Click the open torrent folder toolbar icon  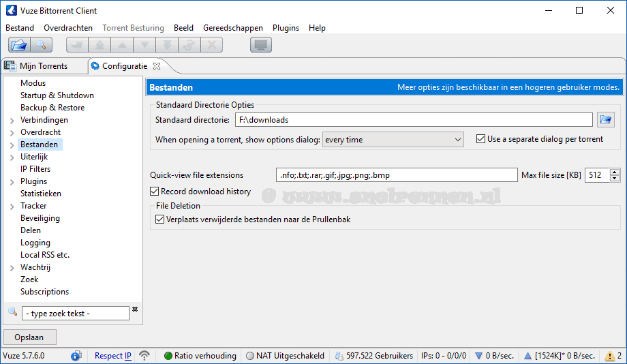pyautogui.click(x=19, y=45)
